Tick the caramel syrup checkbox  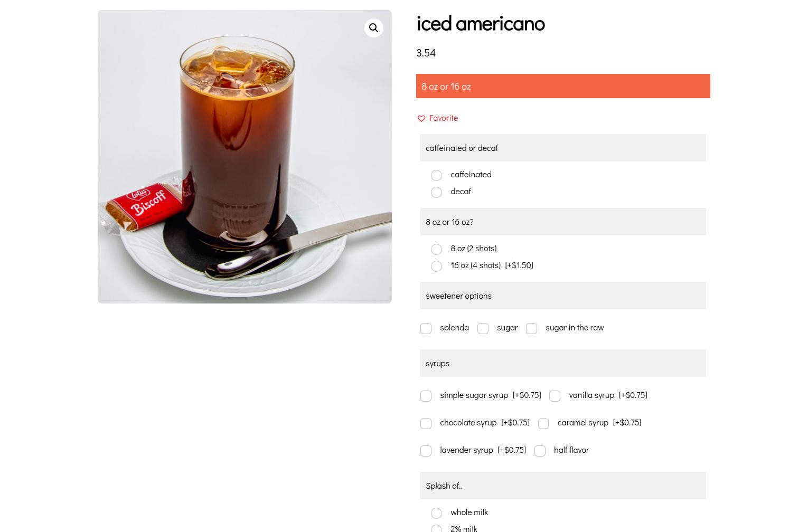(543, 423)
